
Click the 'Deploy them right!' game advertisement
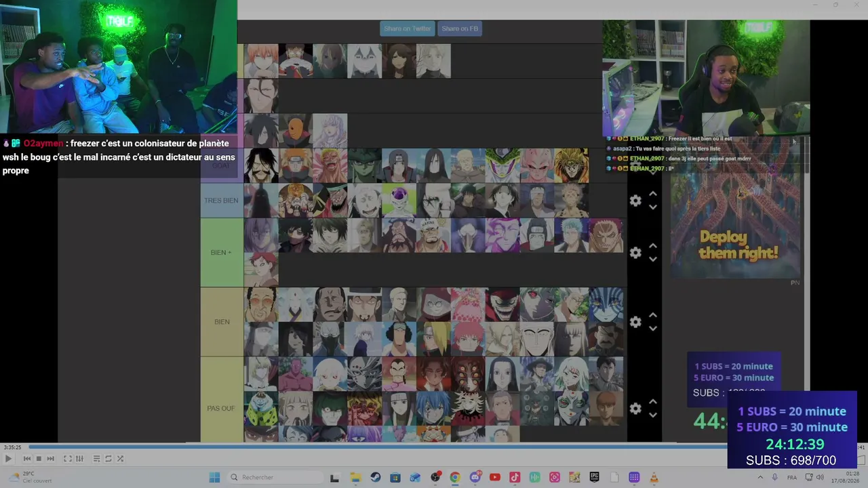tap(736, 209)
